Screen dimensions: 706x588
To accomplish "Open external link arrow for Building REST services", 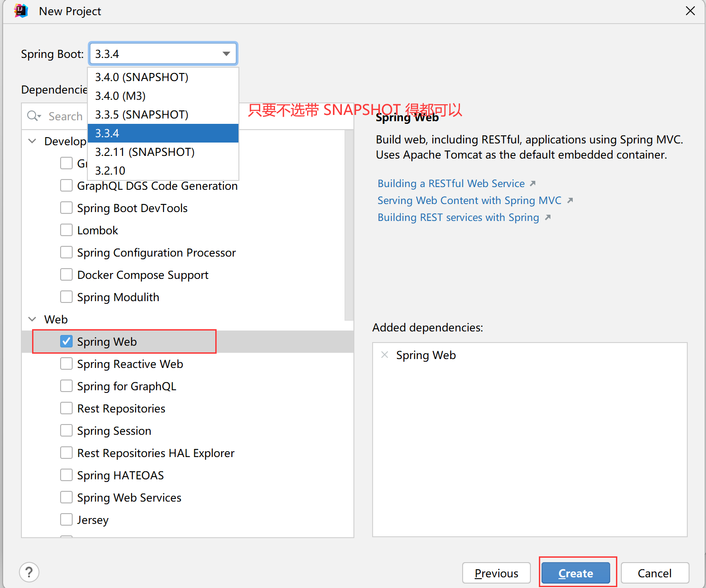I will coord(548,217).
